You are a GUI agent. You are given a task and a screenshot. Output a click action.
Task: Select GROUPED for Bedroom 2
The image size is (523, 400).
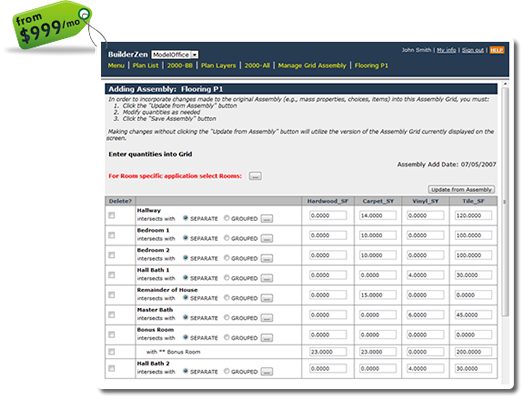227,258
